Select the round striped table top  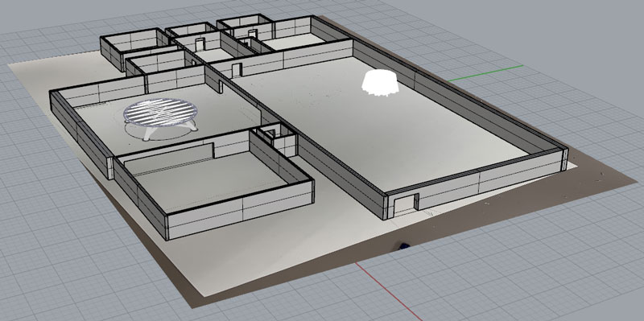[160, 113]
